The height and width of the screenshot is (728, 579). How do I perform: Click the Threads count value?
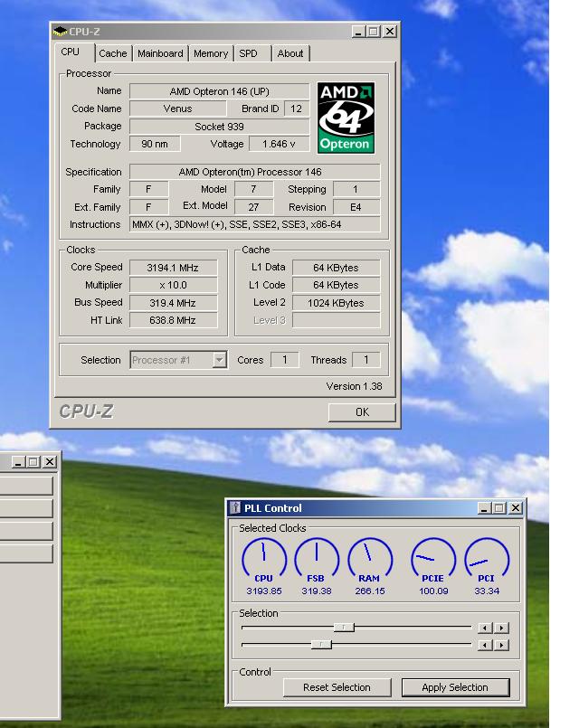point(365,360)
